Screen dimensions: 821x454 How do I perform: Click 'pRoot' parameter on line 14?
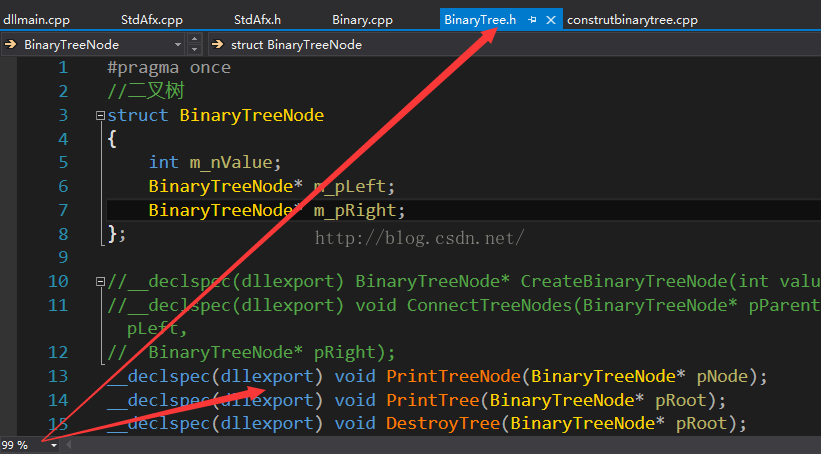(x=681, y=401)
